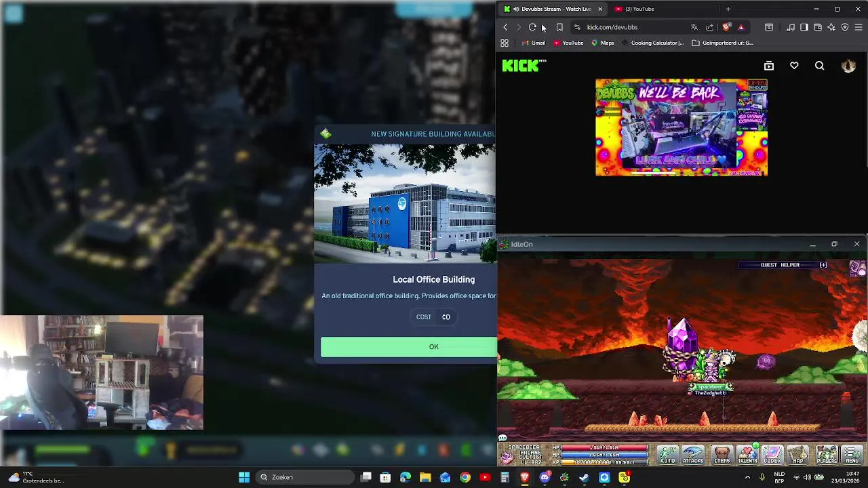Open the ATTACKS panel in IdleOn
The width and height of the screenshot is (868, 488).
point(693,455)
